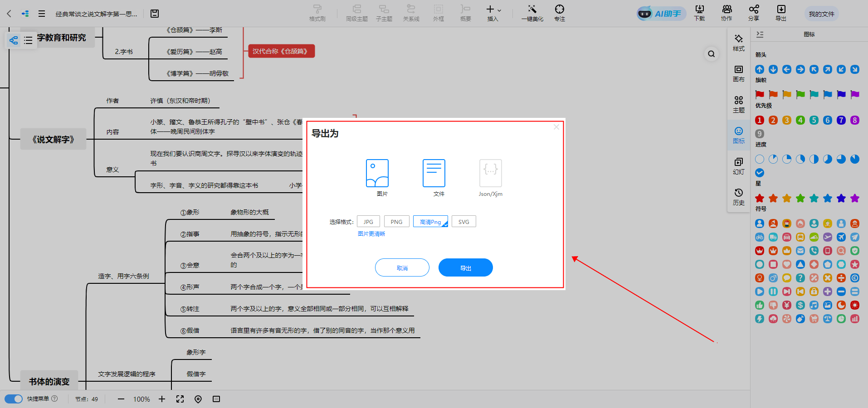868x408 pixels.
Task: Click the 一键美化 beautify icon
Action: [532, 13]
